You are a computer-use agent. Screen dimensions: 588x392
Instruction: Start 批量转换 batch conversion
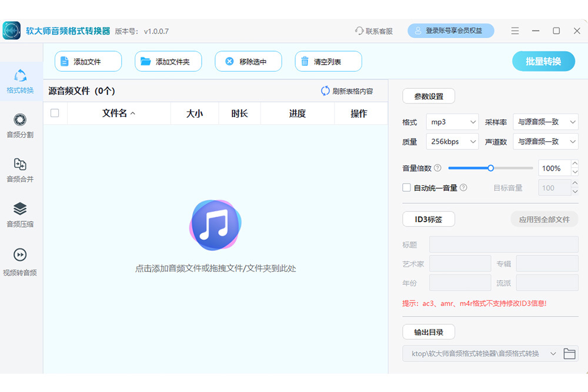[543, 61]
